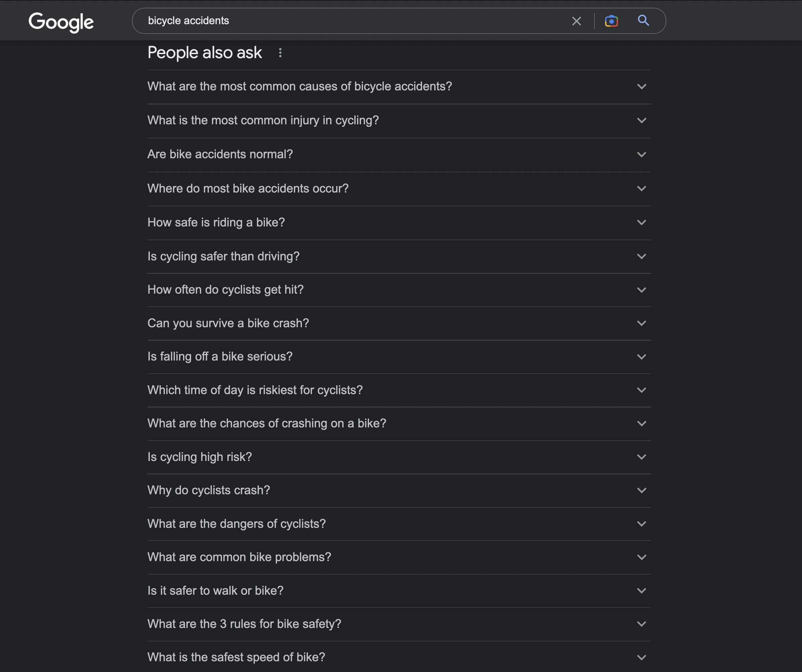Open search by image camera icon
The height and width of the screenshot is (672, 802).
click(611, 21)
